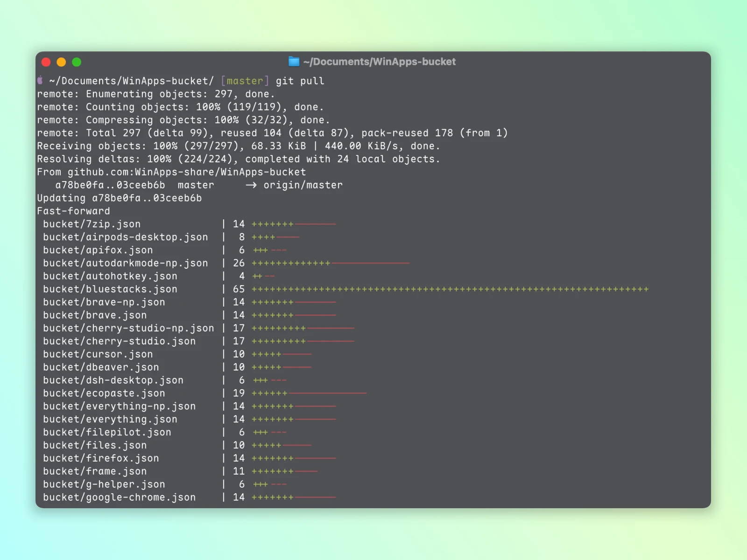This screenshot has width=747, height=560.
Task: Click the file name bucket/cursor.json
Action: (x=98, y=354)
